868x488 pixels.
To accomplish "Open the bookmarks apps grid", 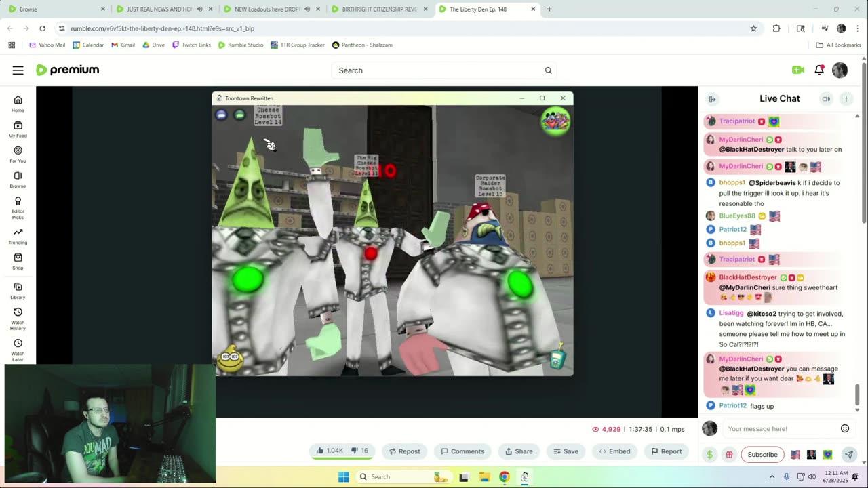I will 12,45.
